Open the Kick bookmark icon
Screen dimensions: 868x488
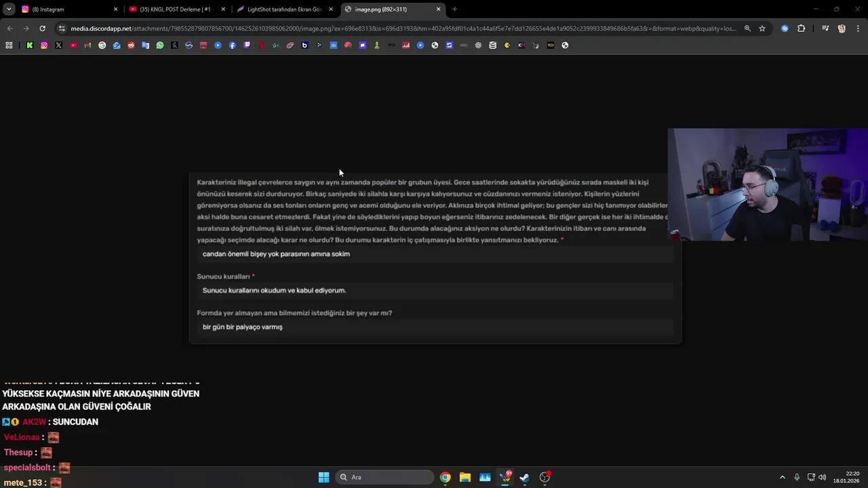click(x=30, y=45)
